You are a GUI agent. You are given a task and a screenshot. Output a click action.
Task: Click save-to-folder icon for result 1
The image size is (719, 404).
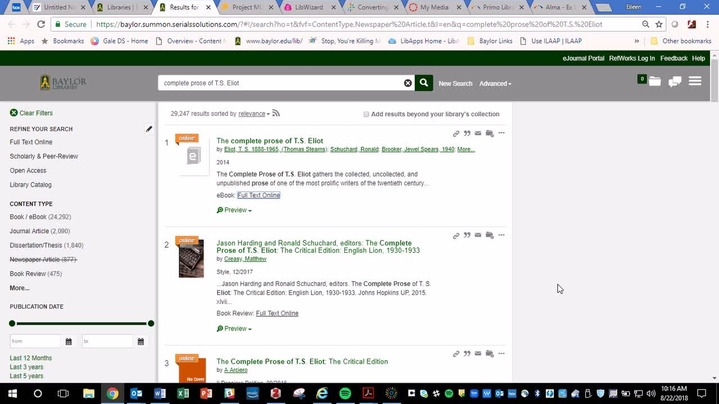(x=490, y=133)
